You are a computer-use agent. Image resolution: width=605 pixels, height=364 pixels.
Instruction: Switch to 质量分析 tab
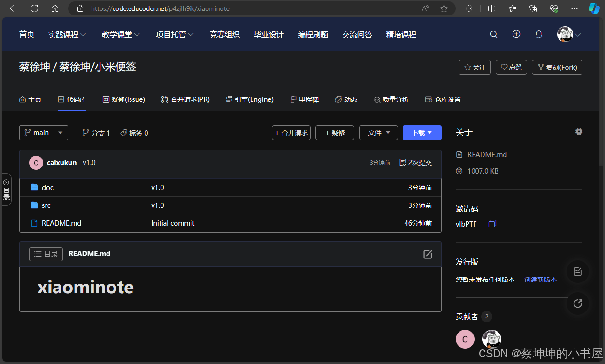391,99
